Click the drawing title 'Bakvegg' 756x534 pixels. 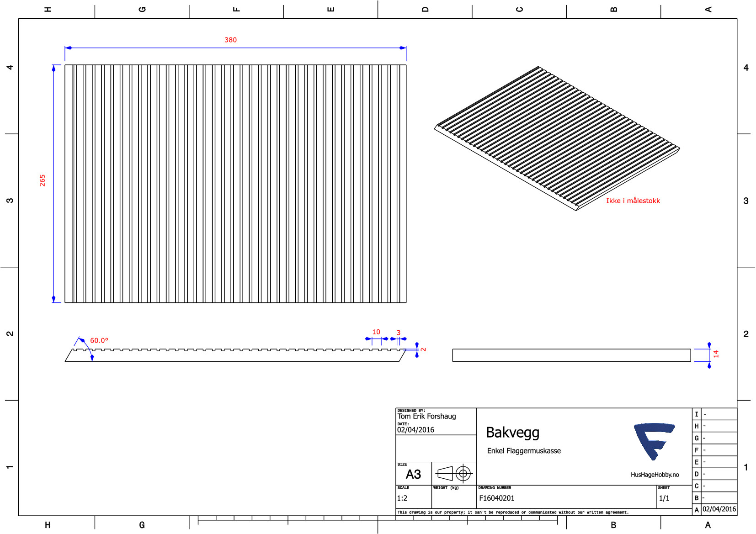[512, 433]
